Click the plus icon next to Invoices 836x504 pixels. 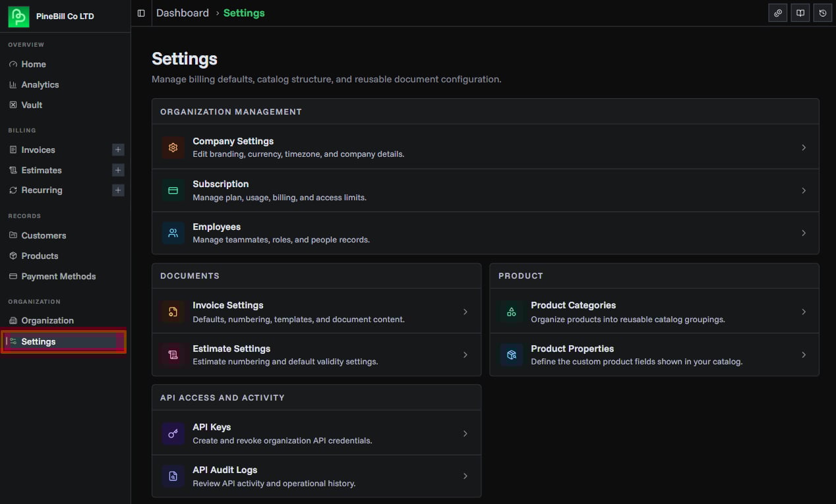pos(118,150)
